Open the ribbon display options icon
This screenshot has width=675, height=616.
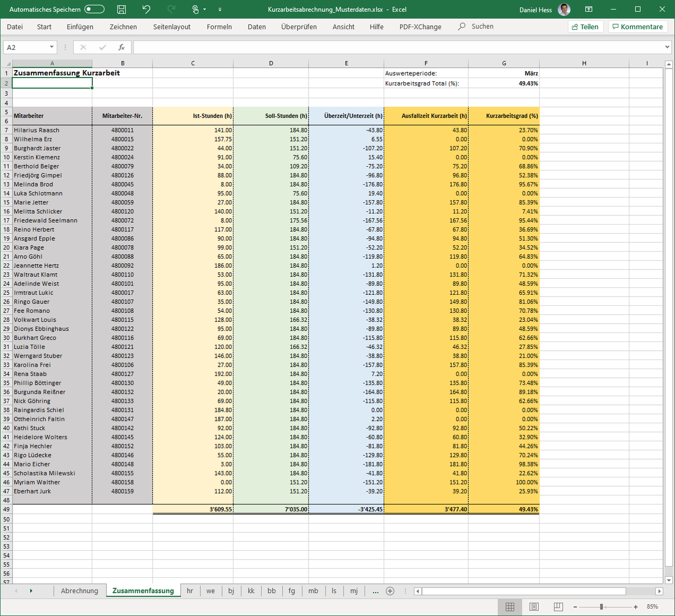click(x=589, y=9)
